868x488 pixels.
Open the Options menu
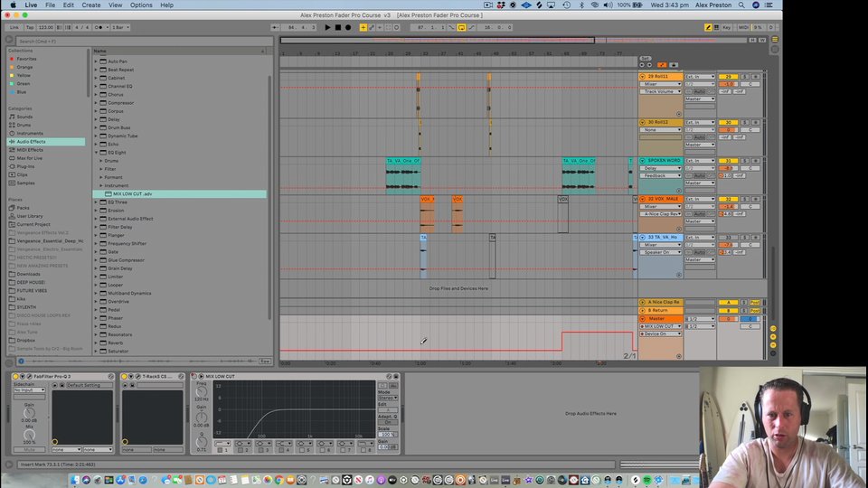tap(141, 5)
